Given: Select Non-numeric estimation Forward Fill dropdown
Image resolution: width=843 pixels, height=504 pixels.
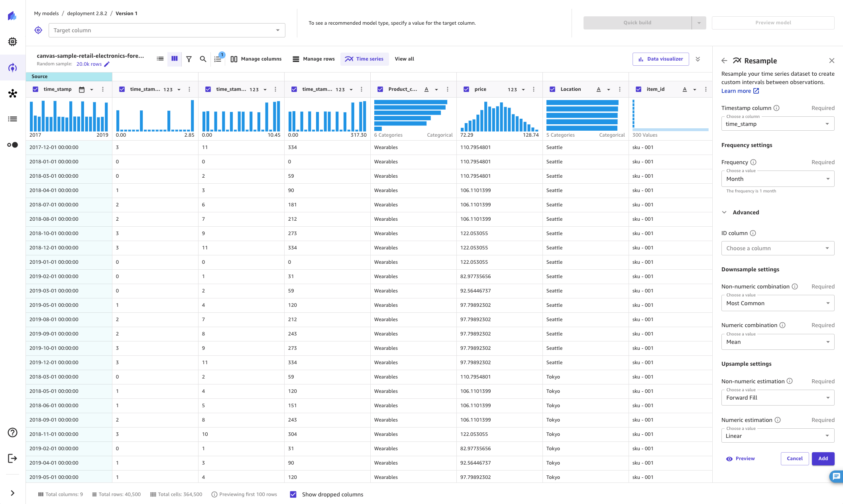Looking at the screenshot, I should (778, 397).
